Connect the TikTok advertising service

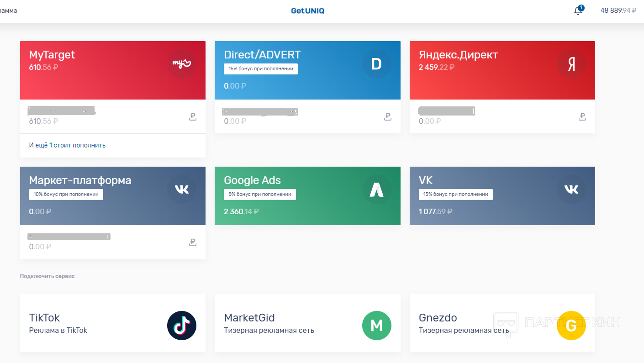[112, 323]
